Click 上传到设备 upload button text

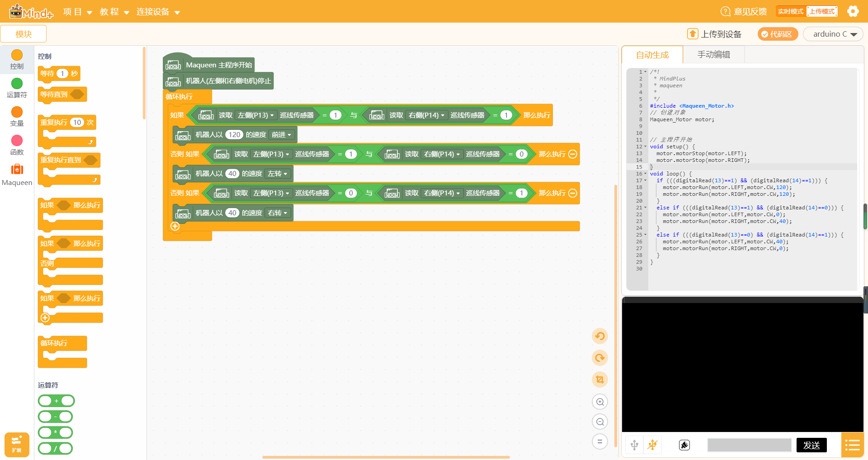tap(721, 34)
